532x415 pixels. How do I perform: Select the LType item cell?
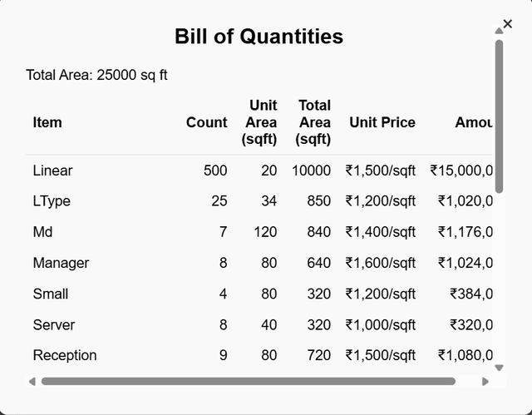pos(52,201)
